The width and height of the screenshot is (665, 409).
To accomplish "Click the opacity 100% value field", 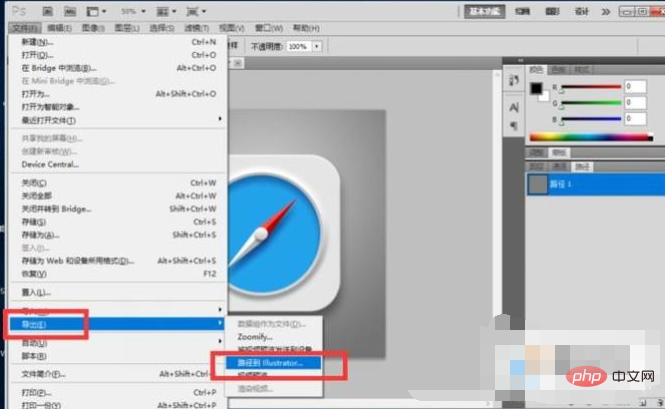I will point(299,46).
